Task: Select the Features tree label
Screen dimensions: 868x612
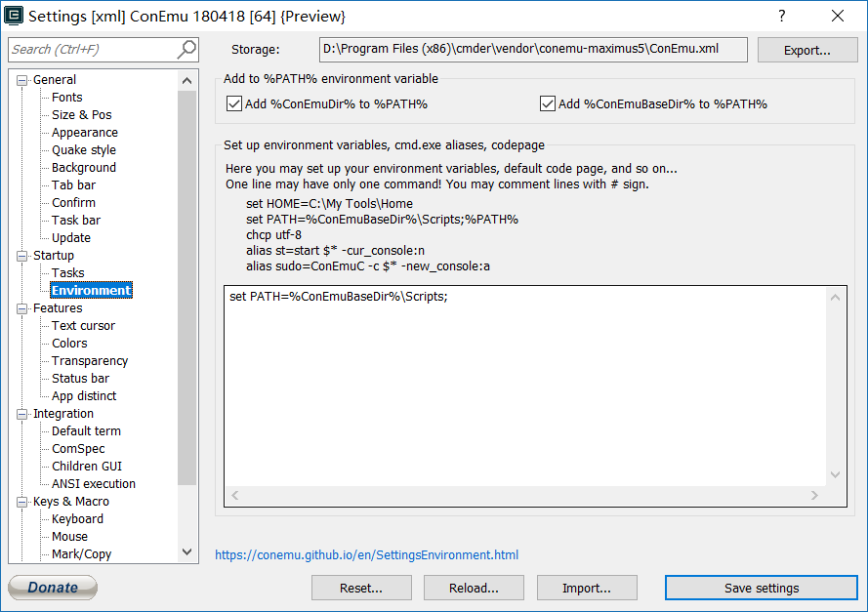Action: point(58,308)
